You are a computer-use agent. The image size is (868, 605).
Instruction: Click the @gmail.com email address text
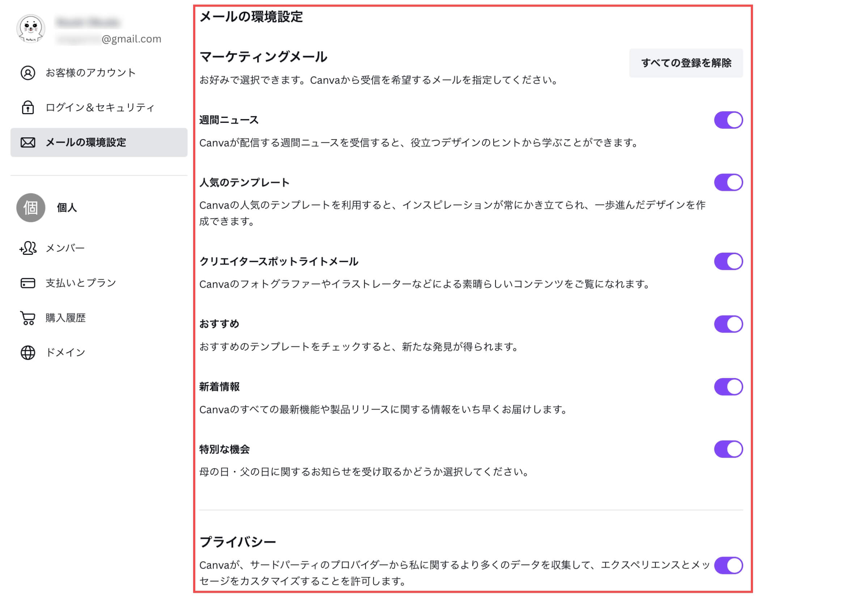132,39
